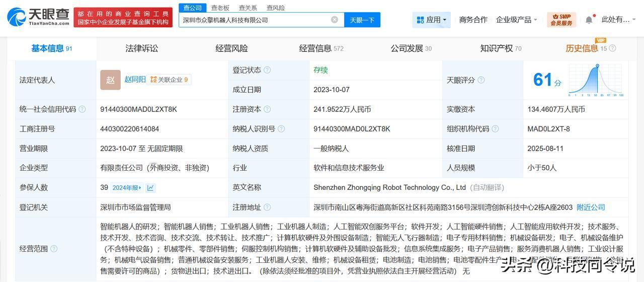Expand the 企业级产品 dropdown

pos(516,20)
